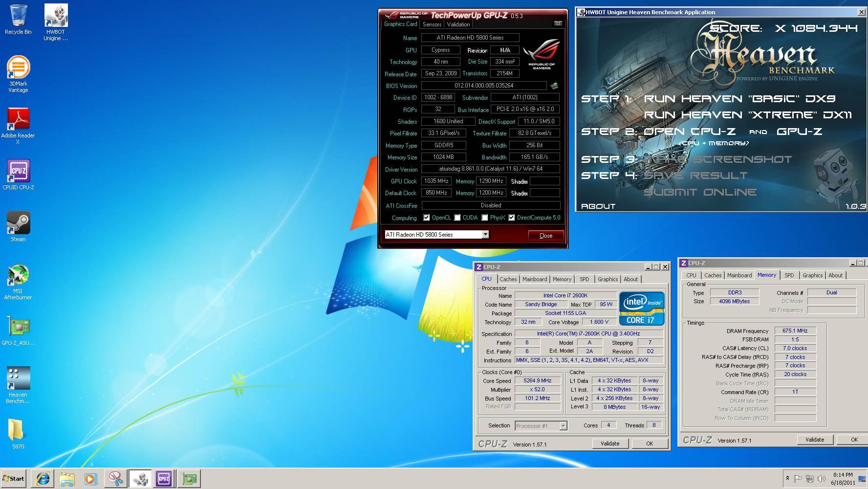The image size is (868, 489).
Task: Open HWBOT Unigine desktop shortcut
Action: [56, 22]
